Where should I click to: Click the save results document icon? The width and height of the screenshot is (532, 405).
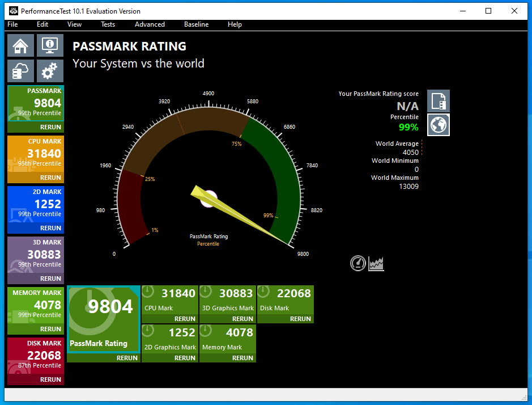click(x=439, y=101)
